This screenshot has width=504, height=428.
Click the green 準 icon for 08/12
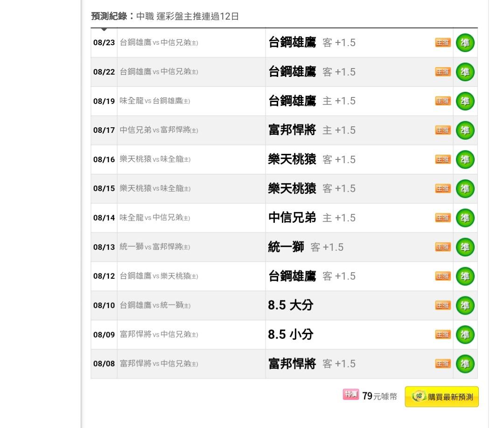coord(465,276)
